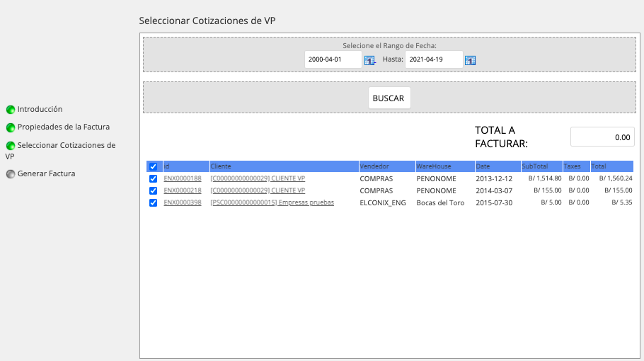The image size is (644, 361).
Task: Click the Vendedor column header
Action: (x=387, y=166)
